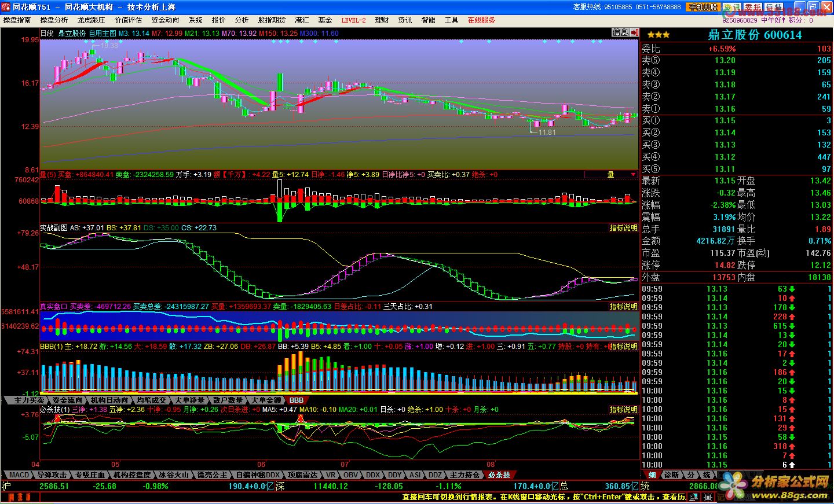Select the 细 tick detail tab

(652, 475)
